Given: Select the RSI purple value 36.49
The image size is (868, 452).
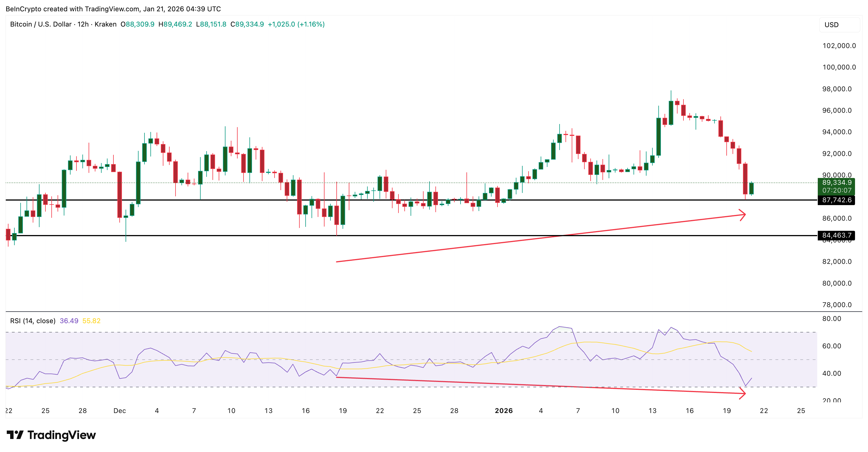Looking at the screenshot, I should coord(69,321).
